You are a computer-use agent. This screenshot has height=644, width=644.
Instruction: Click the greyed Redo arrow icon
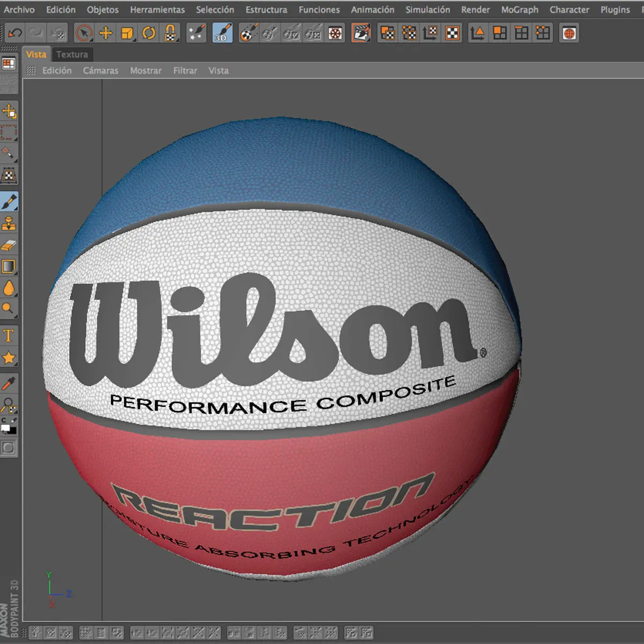point(35,33)
